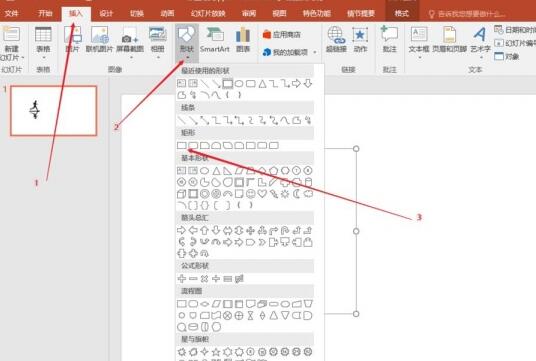Pick the 4-point star in 星与旗帜
Screen dimensions: 536x361
[204, 351]
